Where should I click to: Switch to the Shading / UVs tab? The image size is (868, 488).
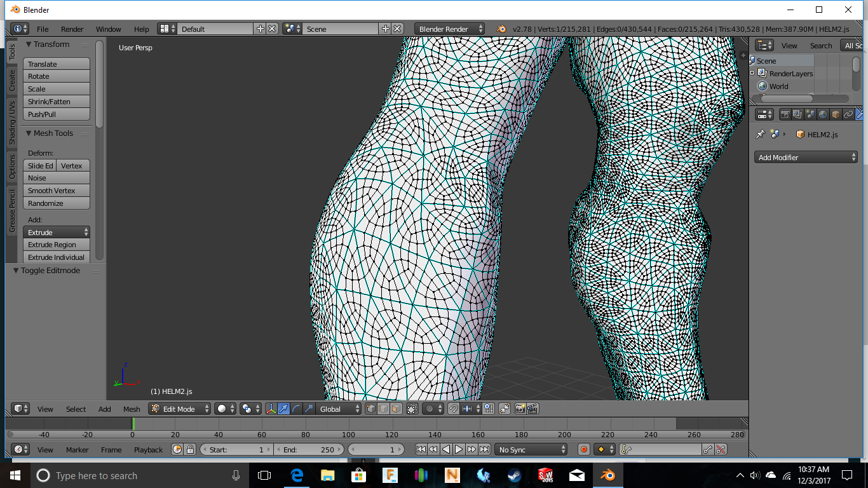pos(12,122)
